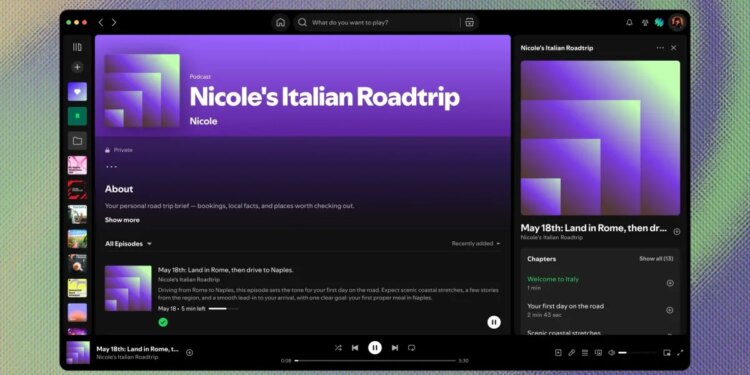Click the episode thumbnail in episode list
The height and width of the screenshot is (375, 750).
[x=128, y=288]
